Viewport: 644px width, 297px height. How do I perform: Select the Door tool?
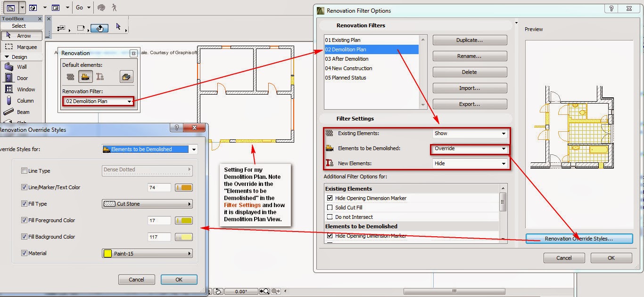click(21, 78)
